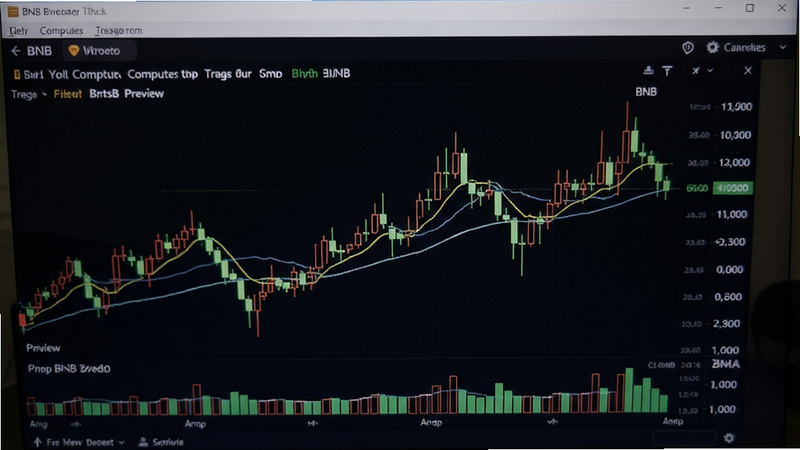Expand the Fre Mow Doeet chevron
Screen dimensions: 800x450
point(121,442)
